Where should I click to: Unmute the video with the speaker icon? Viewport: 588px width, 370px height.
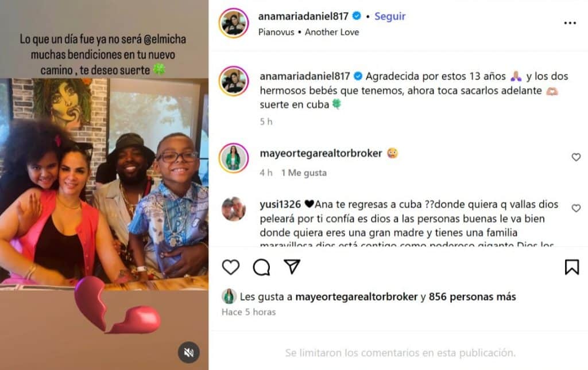(188, 352)
